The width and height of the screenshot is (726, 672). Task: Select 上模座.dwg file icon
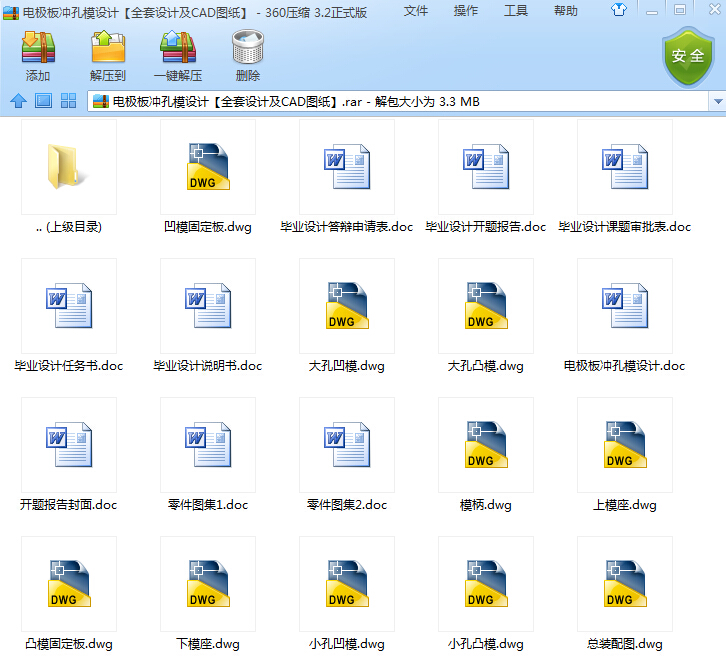625,445
